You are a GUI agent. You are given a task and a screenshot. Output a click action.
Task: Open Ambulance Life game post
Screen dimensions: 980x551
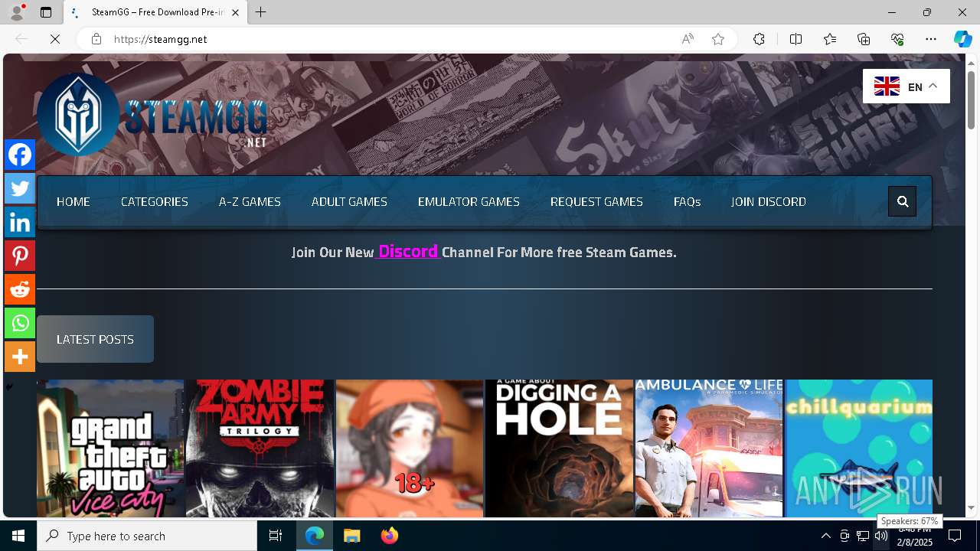709,448
